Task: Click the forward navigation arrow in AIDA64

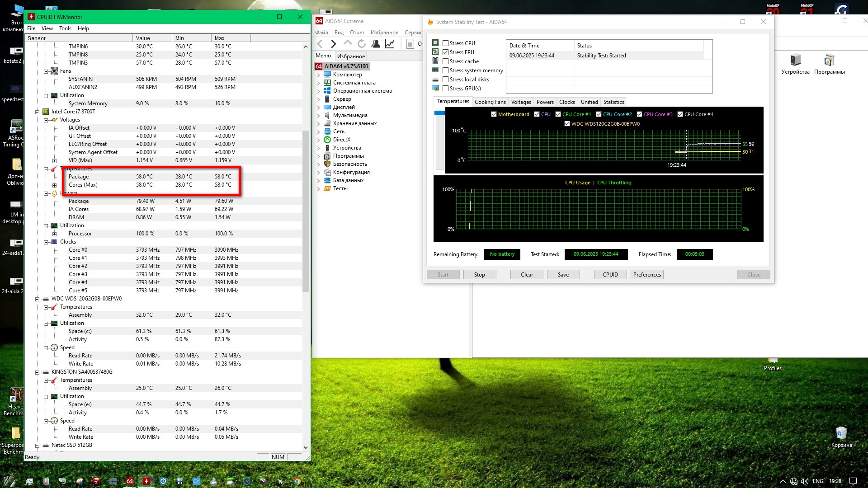Action: (334, 44)
